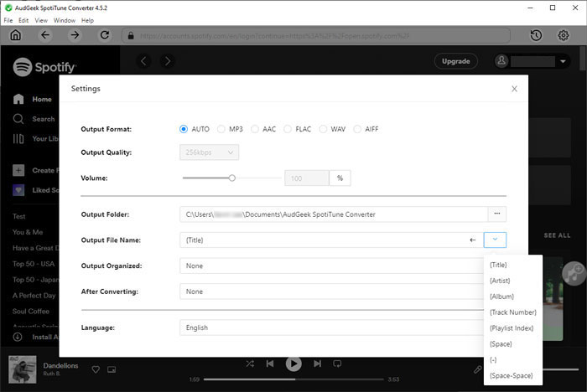Navigate forward with the toolbar arrow

pos(75,35)
